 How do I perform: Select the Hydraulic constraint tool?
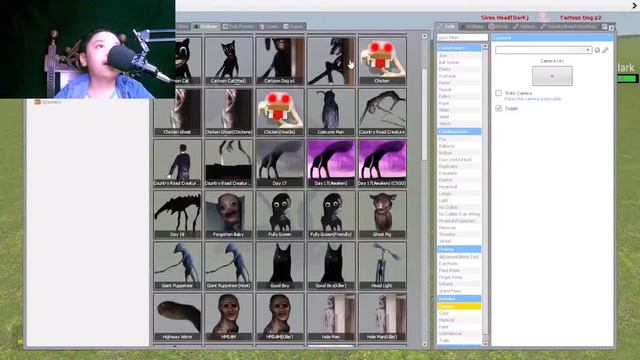click(x=459, y=76)
